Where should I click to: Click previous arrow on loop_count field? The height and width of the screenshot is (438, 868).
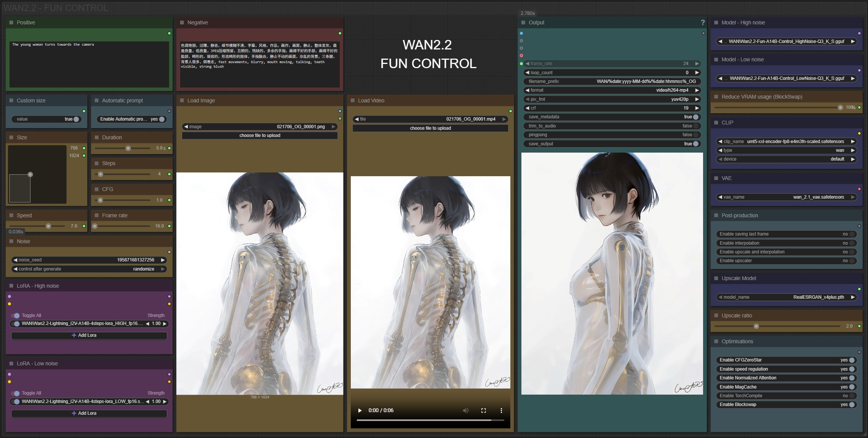[x=528, y=72]
